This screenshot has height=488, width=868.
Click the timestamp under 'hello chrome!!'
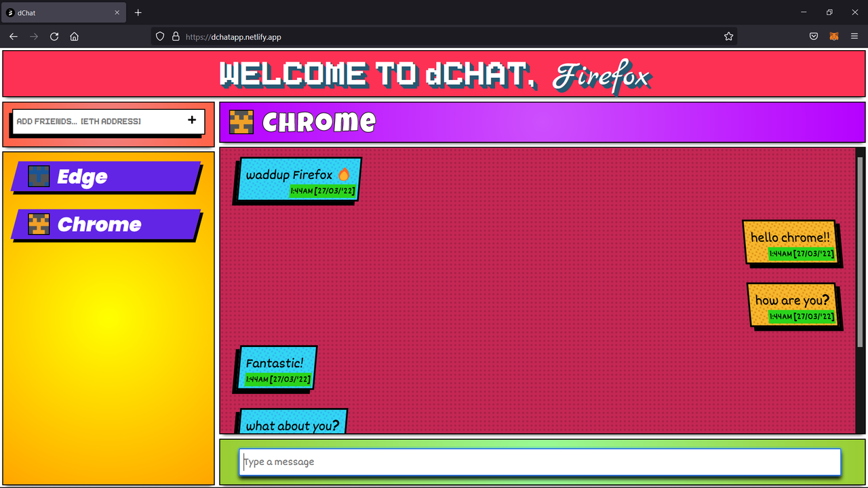(801, 253)
